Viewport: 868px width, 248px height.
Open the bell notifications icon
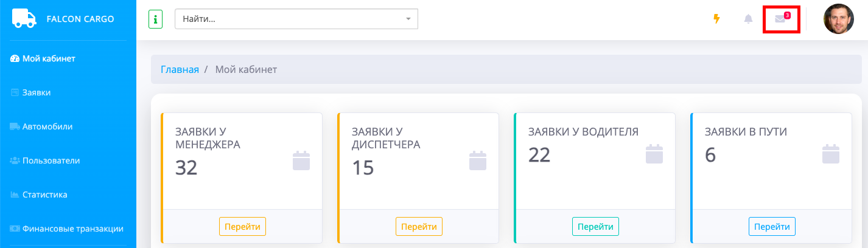(748, 19)
